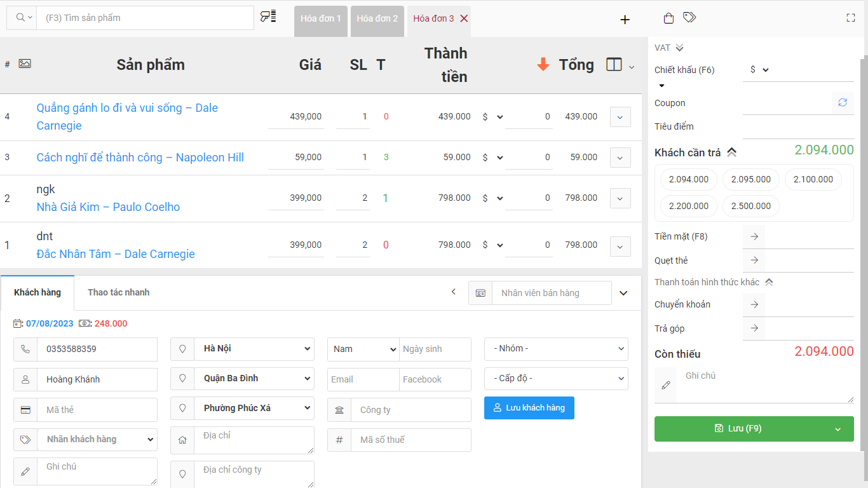This screenshot has height=488, width=868.
Task: Click the Coupon refresh icon
Action: pos(843,102)
